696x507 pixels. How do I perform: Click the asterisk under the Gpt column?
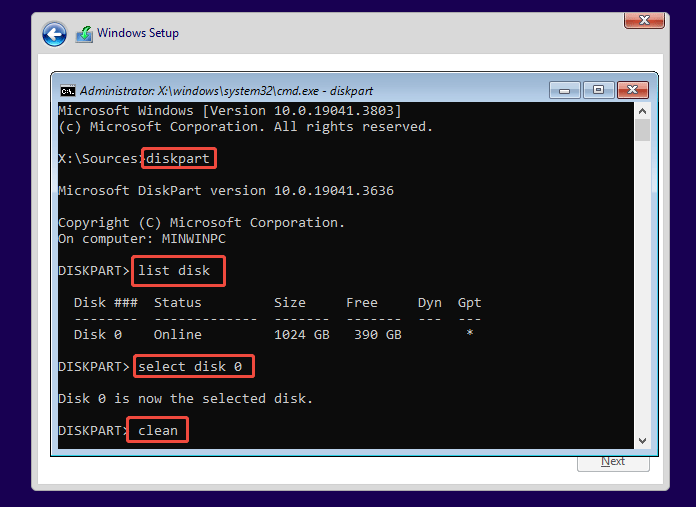point(470,333)
